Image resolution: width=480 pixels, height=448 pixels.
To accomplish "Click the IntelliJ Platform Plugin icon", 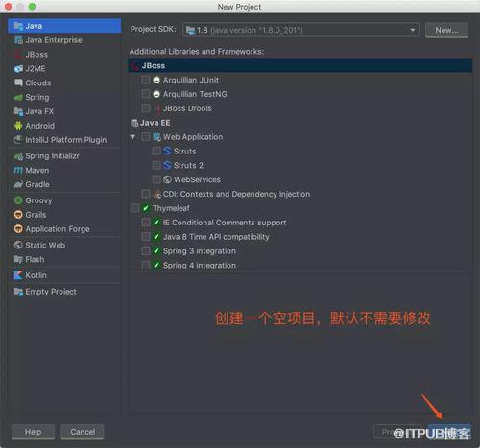I will coord(18,140).
